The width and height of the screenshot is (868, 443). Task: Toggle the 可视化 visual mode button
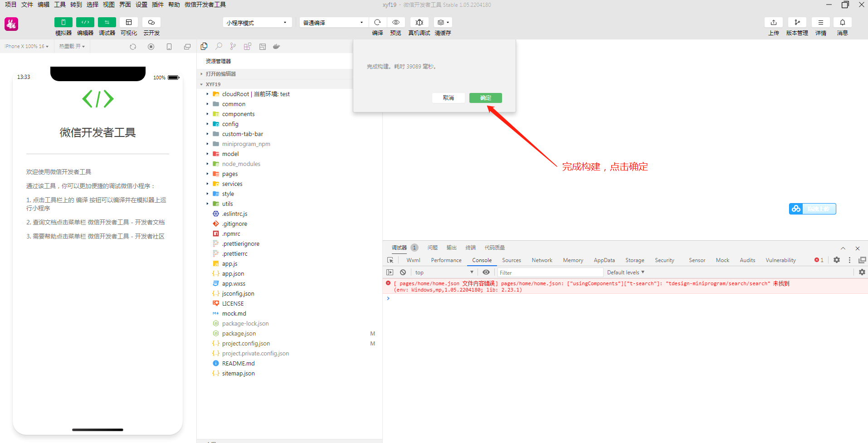129,22
